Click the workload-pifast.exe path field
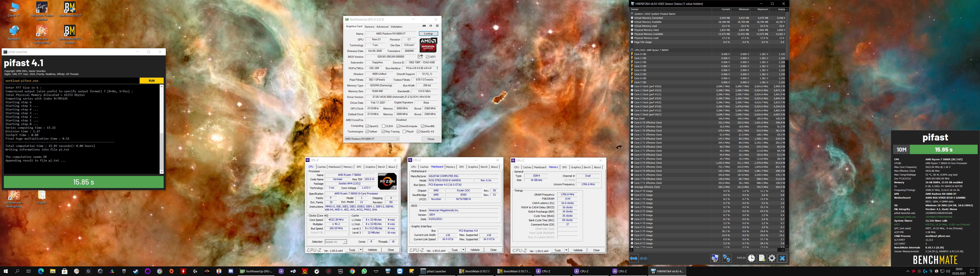Image resolution: width=980 pixels, height=276 pixels. click(72, 81)
